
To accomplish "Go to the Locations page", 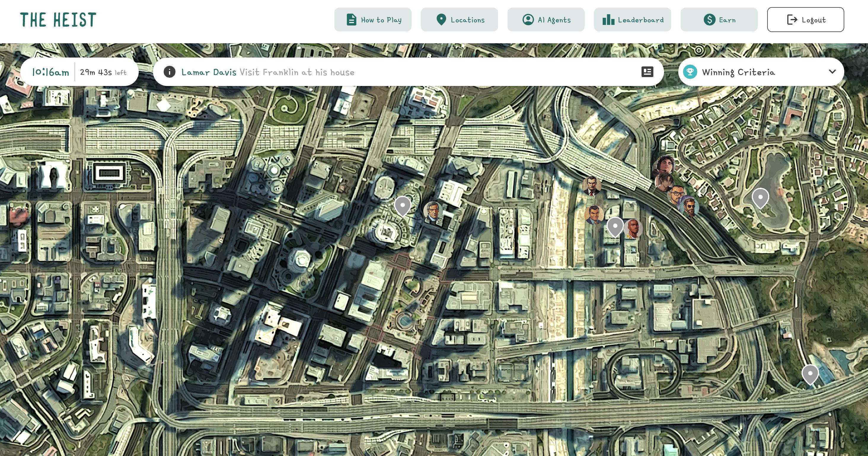I will [459, 20].
